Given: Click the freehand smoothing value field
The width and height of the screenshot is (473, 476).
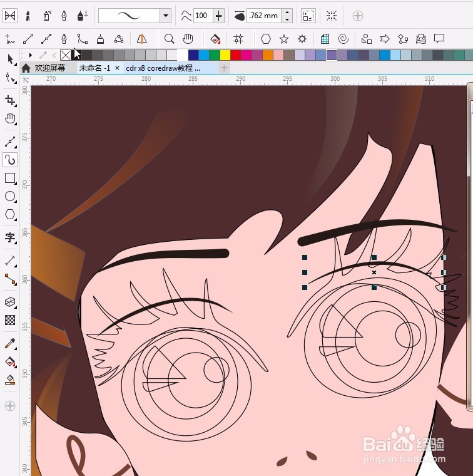Looking at the screenshot, I should coord(201,16).
